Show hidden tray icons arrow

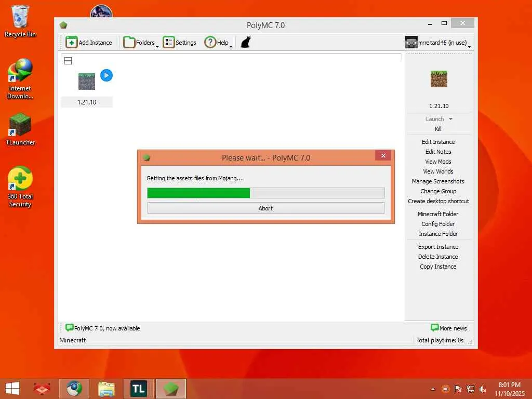[x=433, y=389]
